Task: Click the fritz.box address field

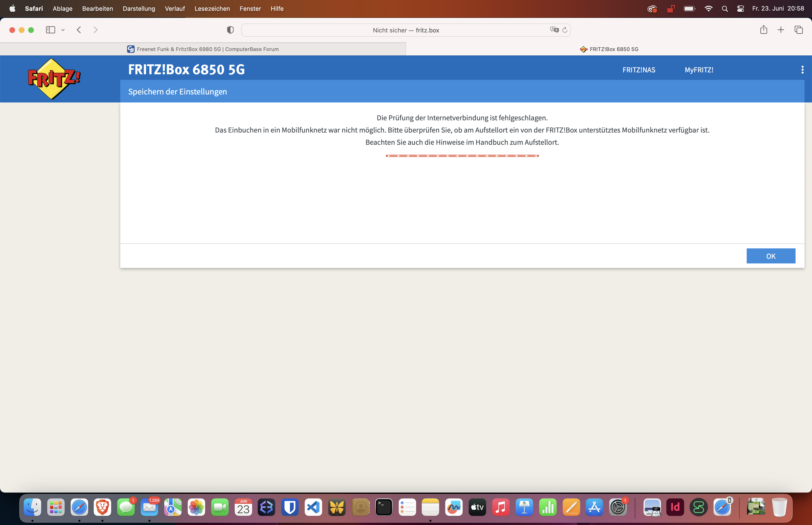Action: [x=406, y=30]
